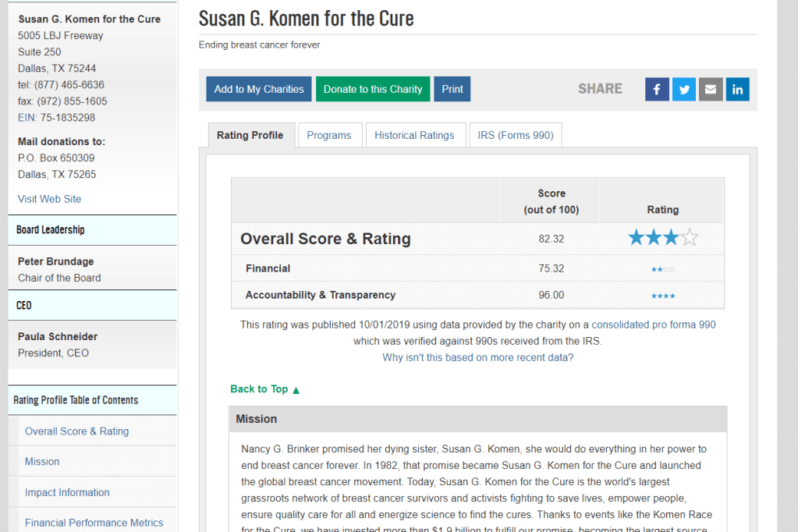Click Accountability four-star rating icon

click(x=663, y=296)
